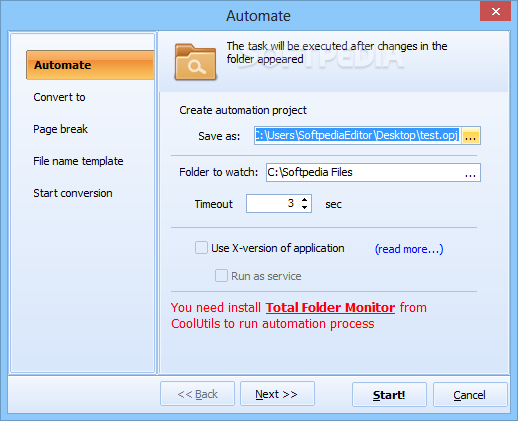
Task: Go to the Convert to step
Action: pyautogui.click(x=59, y=97)
